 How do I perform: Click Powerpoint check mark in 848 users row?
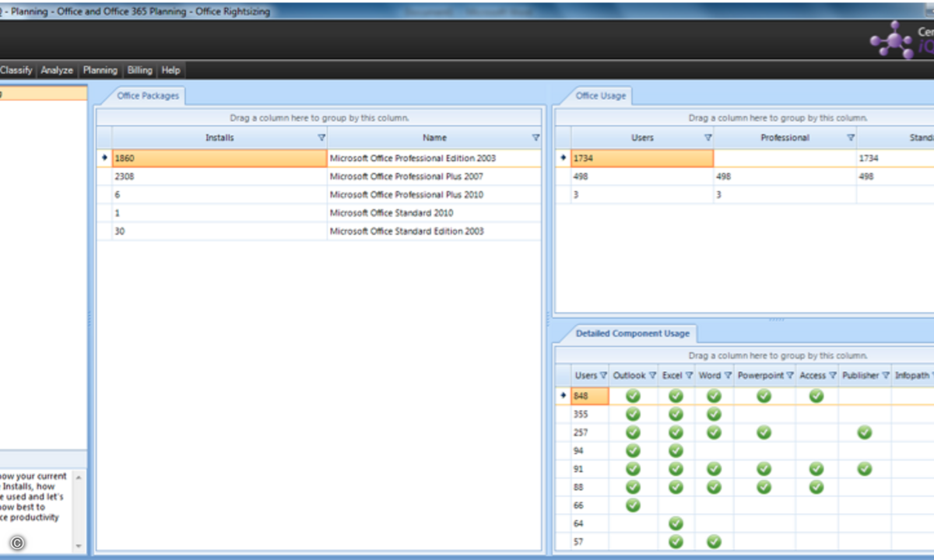[x=764, y=396]
